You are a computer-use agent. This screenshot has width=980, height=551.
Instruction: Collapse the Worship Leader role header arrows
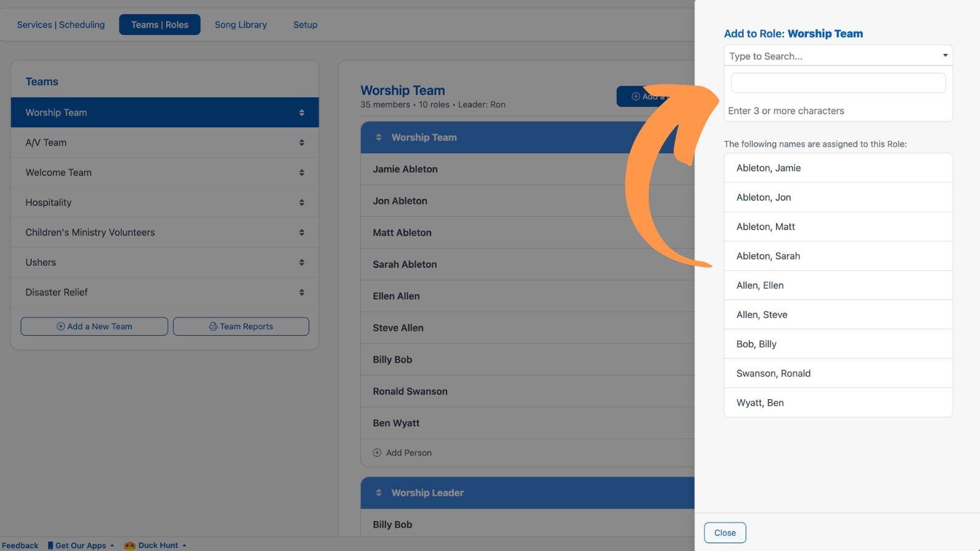379,493
